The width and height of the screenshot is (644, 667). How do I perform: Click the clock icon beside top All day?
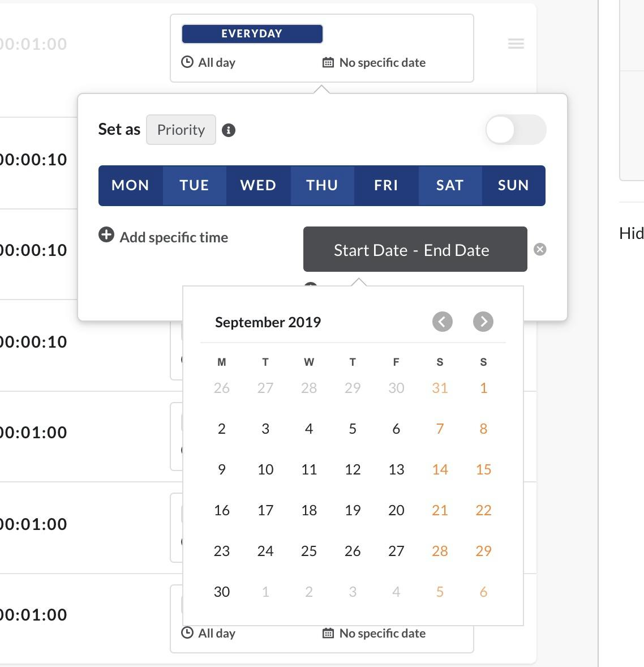187,62
